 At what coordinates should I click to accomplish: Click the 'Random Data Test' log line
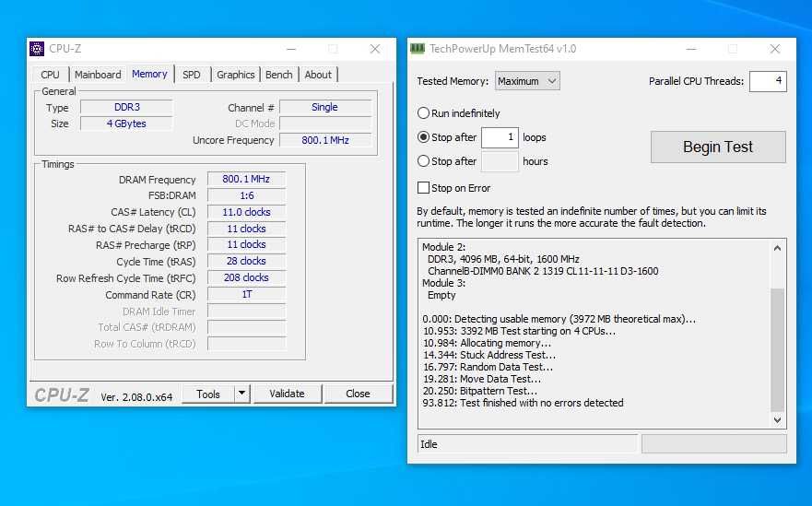click(488, 367)
